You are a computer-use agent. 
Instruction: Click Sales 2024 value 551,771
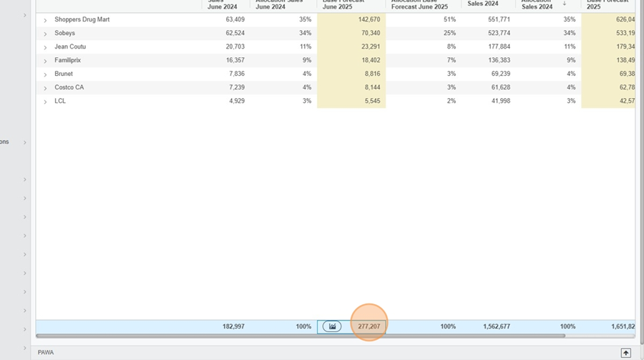(x=499, y=19)
